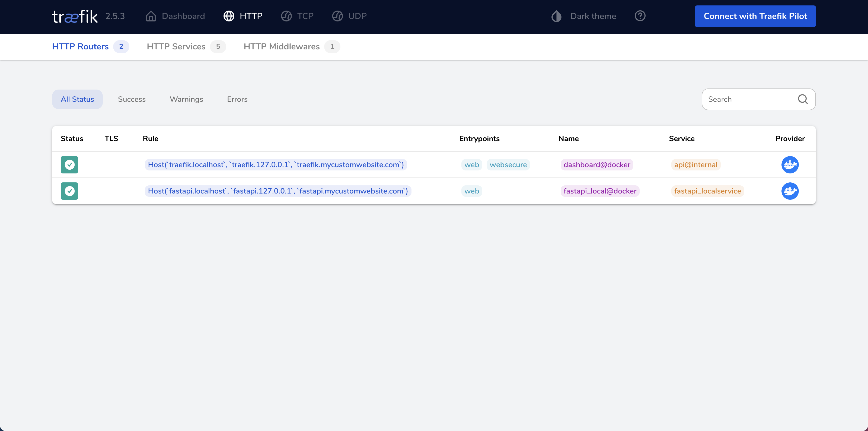Viewport: 868px width, 431px height.
Task: Click the search magnifier icon
Action: pos(803,99)
